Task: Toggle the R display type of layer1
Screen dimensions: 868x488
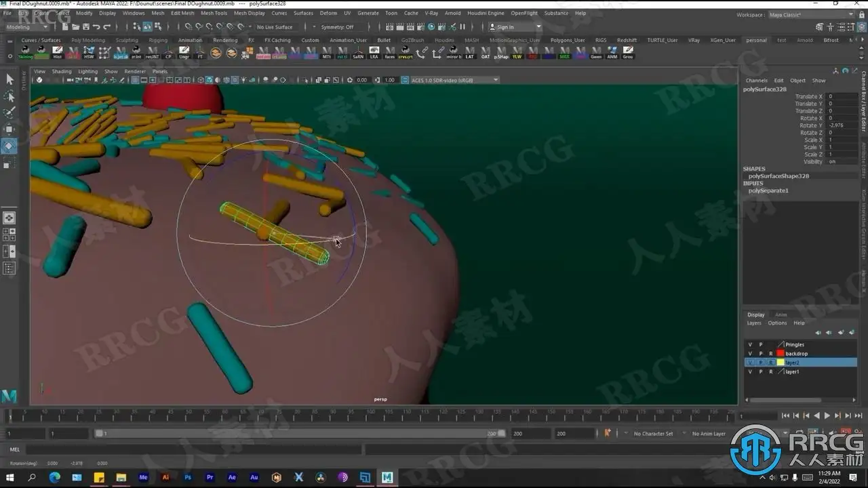Action: 770,372
